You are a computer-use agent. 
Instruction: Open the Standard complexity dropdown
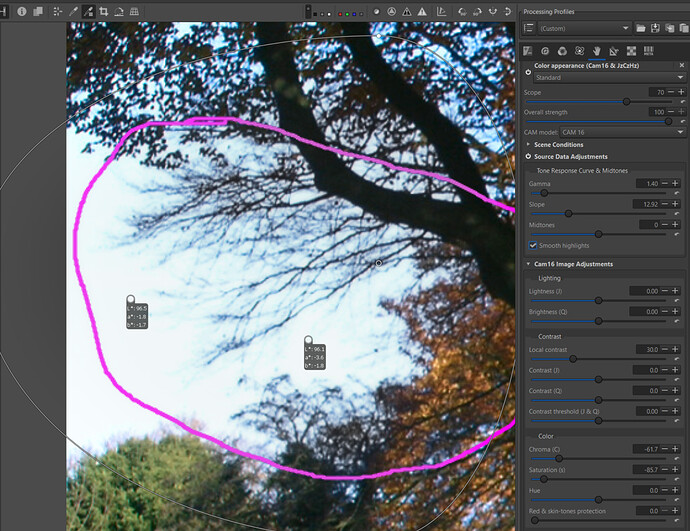[609, 77]
